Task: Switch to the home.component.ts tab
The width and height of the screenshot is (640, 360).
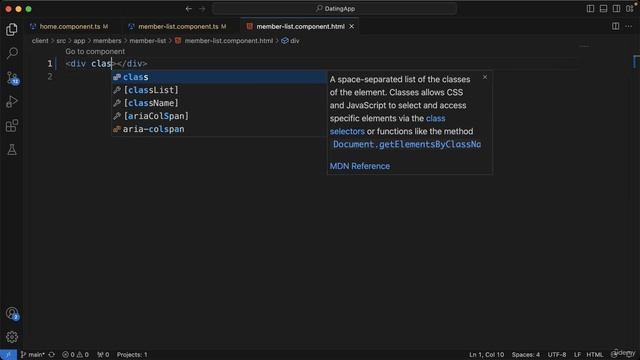Action: [x=70, y=26]
